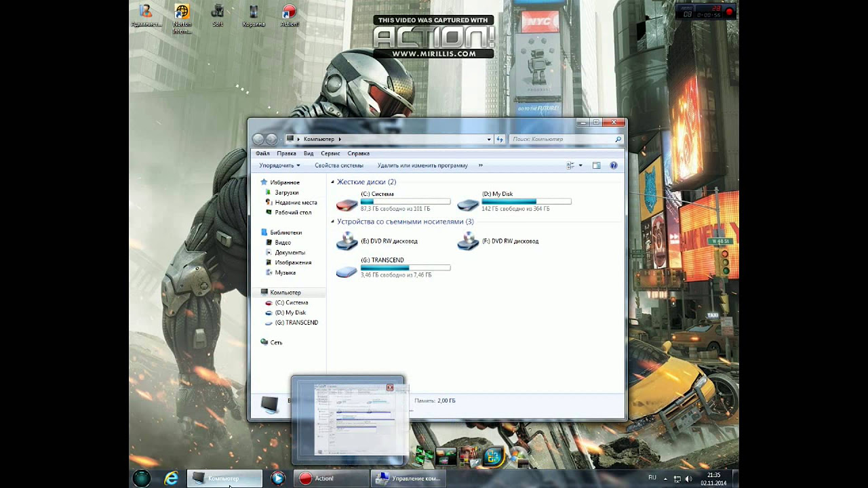868x488 pixels.
Task: Click the network tray icon
Action: [x=677, y=479]
